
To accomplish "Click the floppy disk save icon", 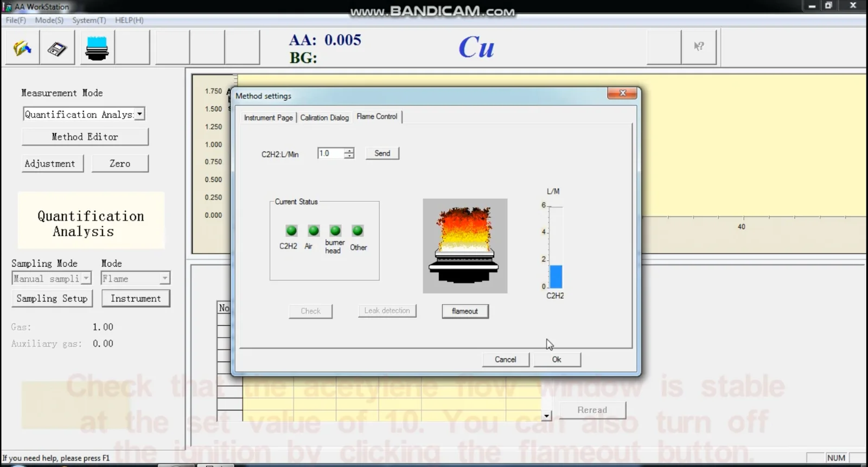I will (57, 48).
